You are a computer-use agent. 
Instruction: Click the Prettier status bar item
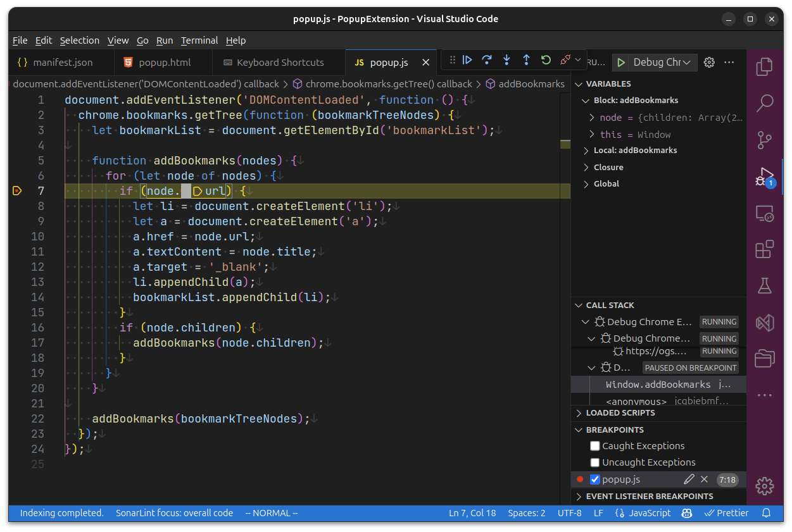click(x=727, y=513)
